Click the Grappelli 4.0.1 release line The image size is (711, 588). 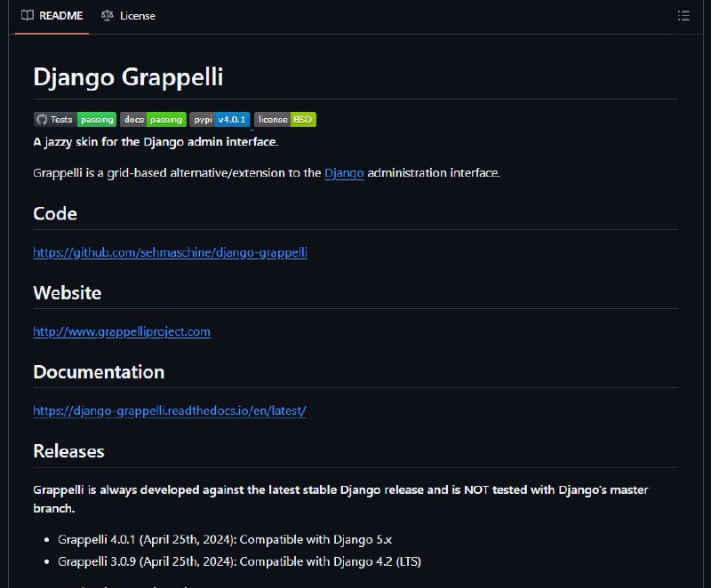pos(225,539)
